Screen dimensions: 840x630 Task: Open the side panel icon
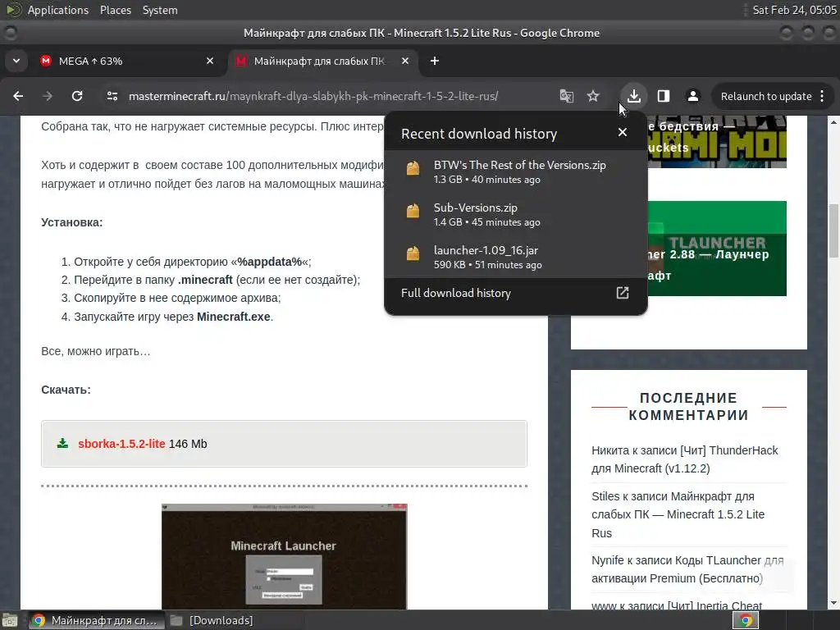663,96
